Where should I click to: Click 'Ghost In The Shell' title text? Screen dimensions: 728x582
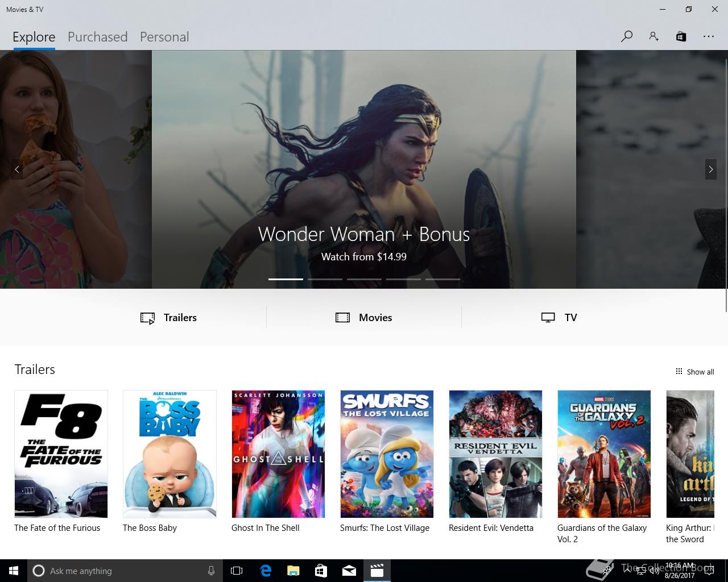coord(265,528)
